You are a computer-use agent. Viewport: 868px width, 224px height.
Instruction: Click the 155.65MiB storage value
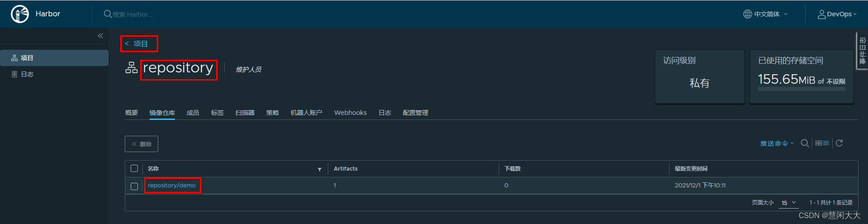(787, 80)
